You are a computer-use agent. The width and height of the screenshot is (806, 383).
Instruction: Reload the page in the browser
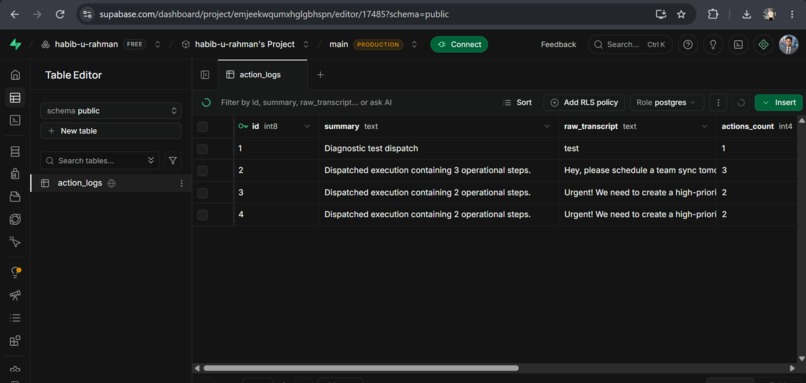point(60,14)
